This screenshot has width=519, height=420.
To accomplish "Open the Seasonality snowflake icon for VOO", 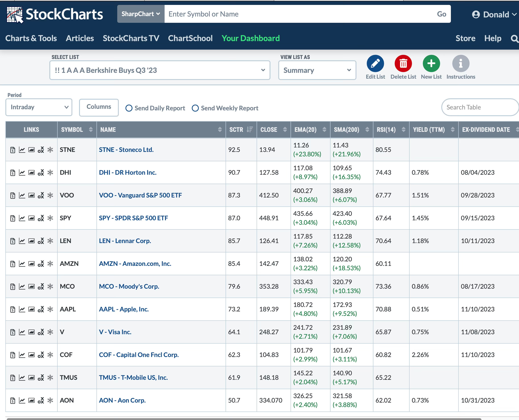I will coord(50,195).
